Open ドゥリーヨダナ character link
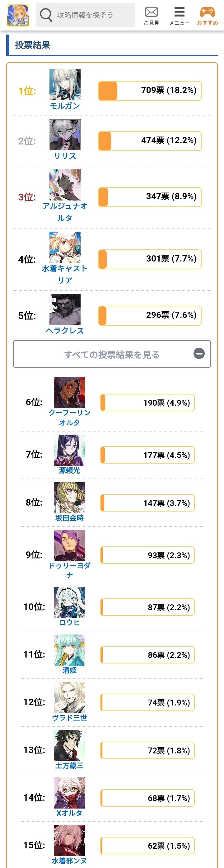Screen dimensions: 224x868 (x=69, y=570)
